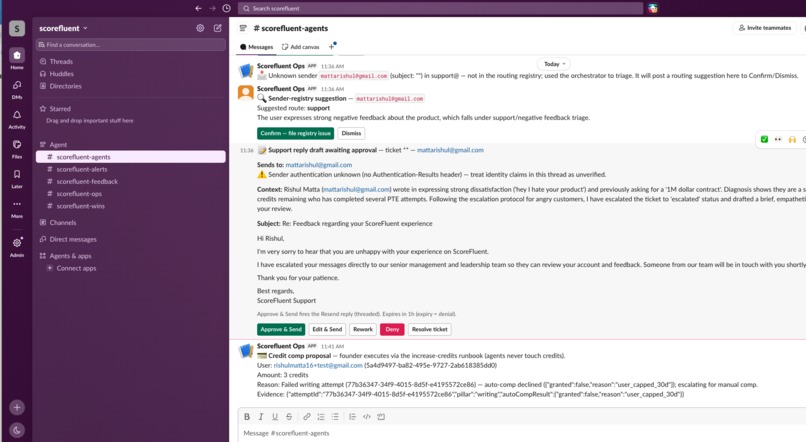
Task: Toggle underline formatting
Action: (274, 417)
